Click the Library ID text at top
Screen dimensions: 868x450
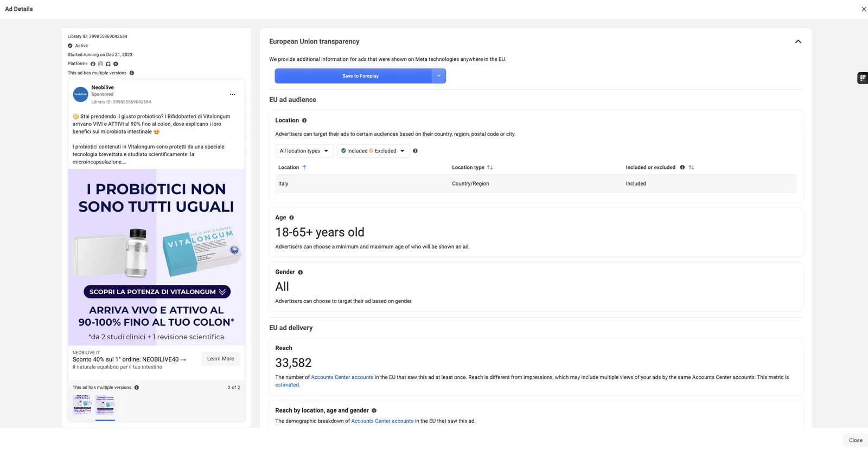coord(98,36)
